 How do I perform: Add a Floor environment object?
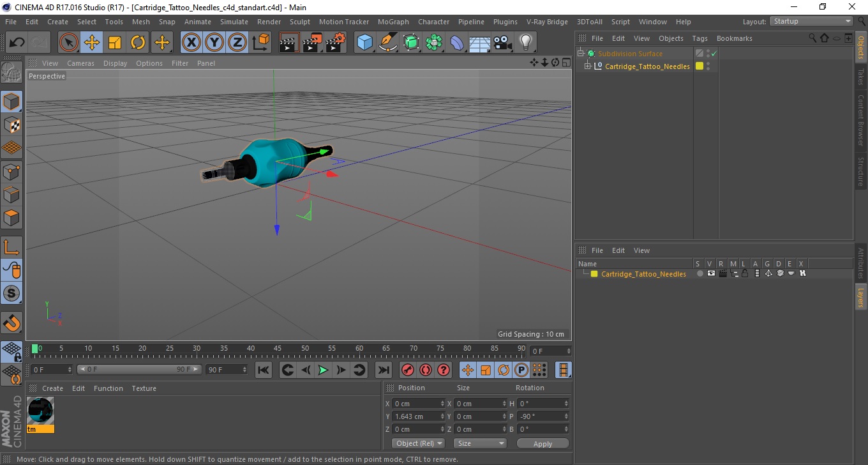point(479,43)
